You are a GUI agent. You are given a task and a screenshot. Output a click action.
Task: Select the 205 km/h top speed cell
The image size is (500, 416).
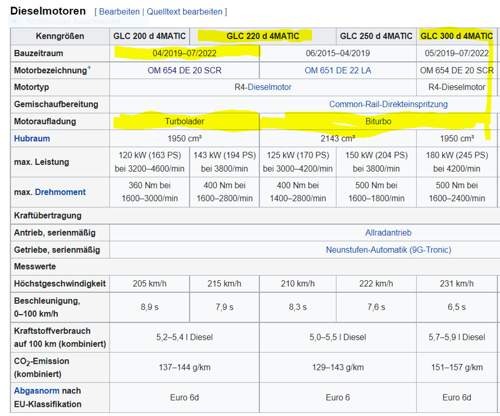tap(149, 284)
